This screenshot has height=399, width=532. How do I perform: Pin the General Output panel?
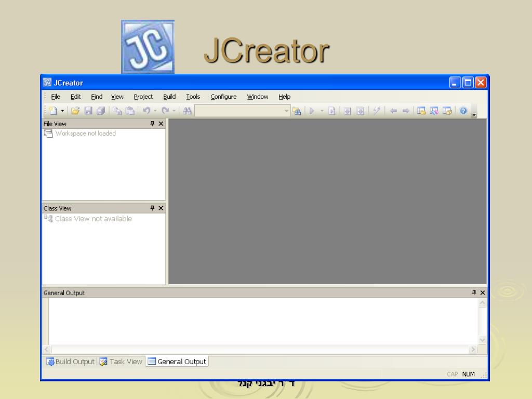(474, 292)
